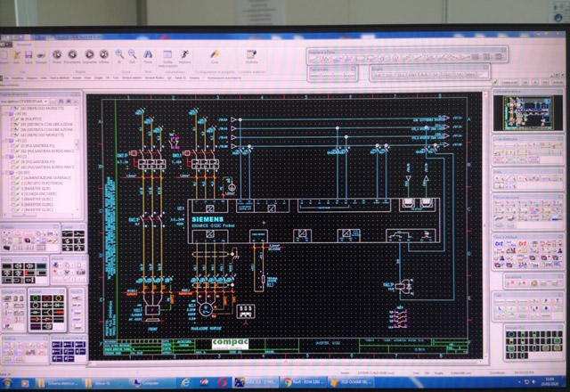570x392 pixels.
Task: Click the Numera running figure icon
Action: 183,55
